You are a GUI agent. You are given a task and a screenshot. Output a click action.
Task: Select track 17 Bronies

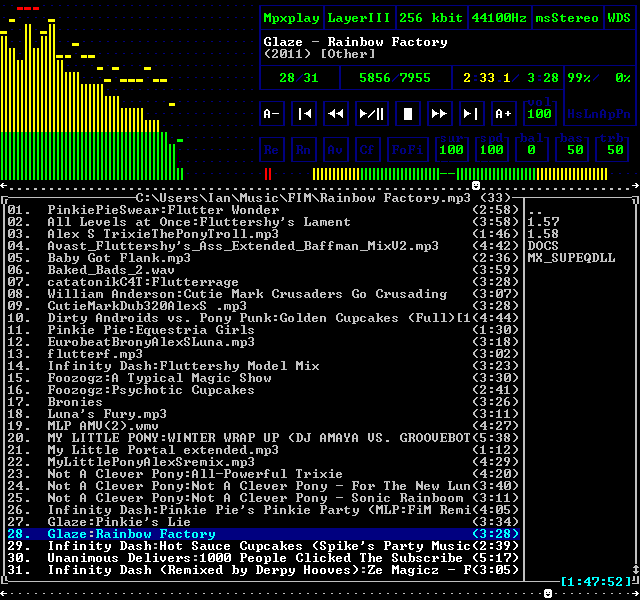(263, 402)
